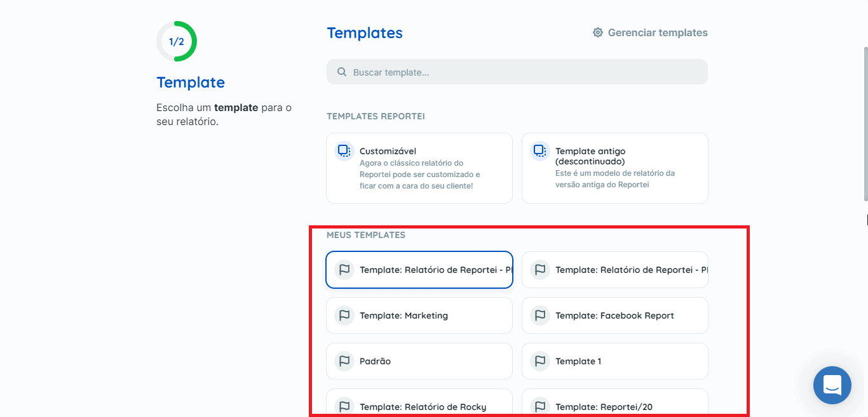Open the Gerenciar templates link
The image size is (868, 417).
pos(658,32)
